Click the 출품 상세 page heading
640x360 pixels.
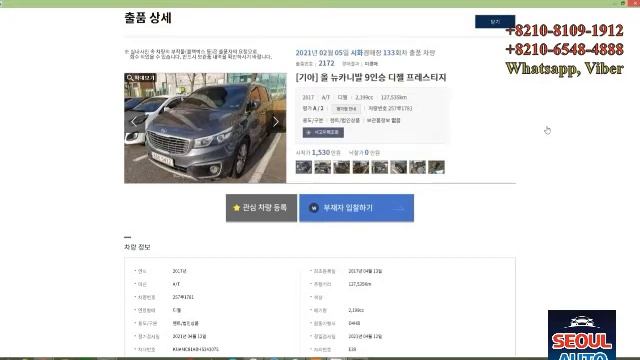tap(148, 18)
